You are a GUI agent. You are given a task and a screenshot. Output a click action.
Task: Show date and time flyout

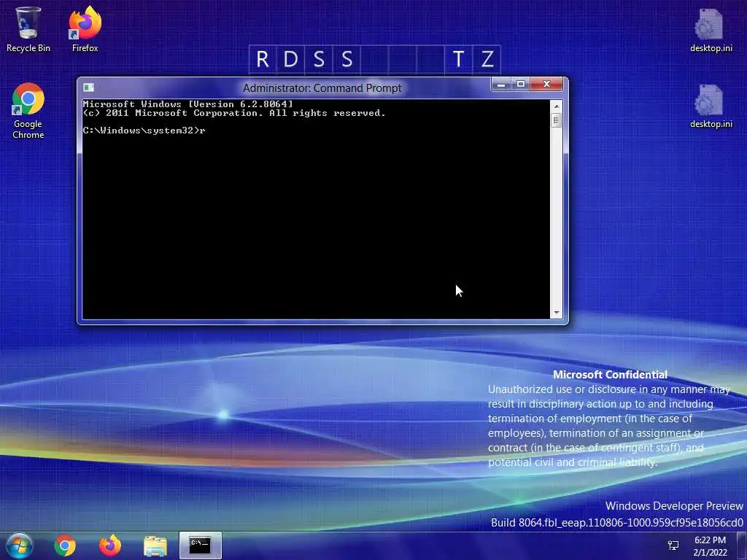click(710, 545)
